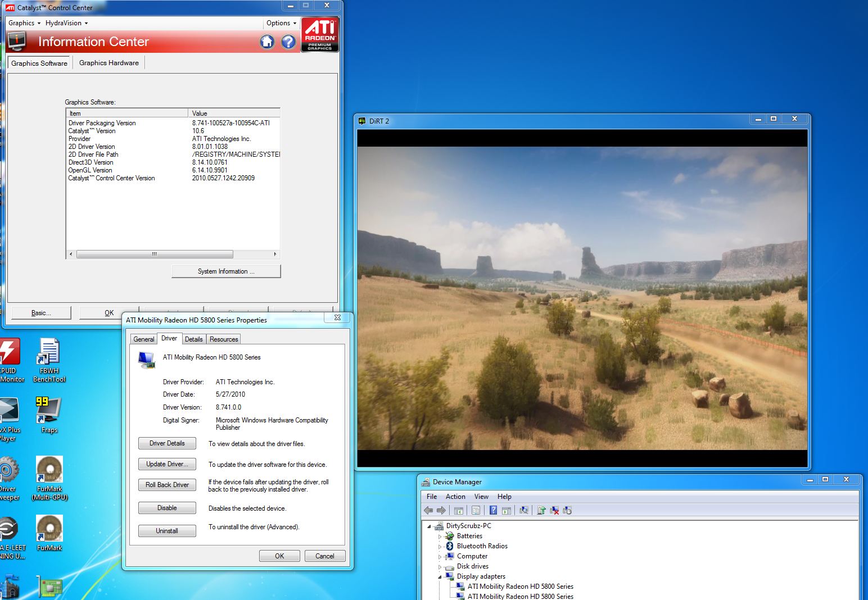Open the Graphics dropdown menu

click(24, 23)
